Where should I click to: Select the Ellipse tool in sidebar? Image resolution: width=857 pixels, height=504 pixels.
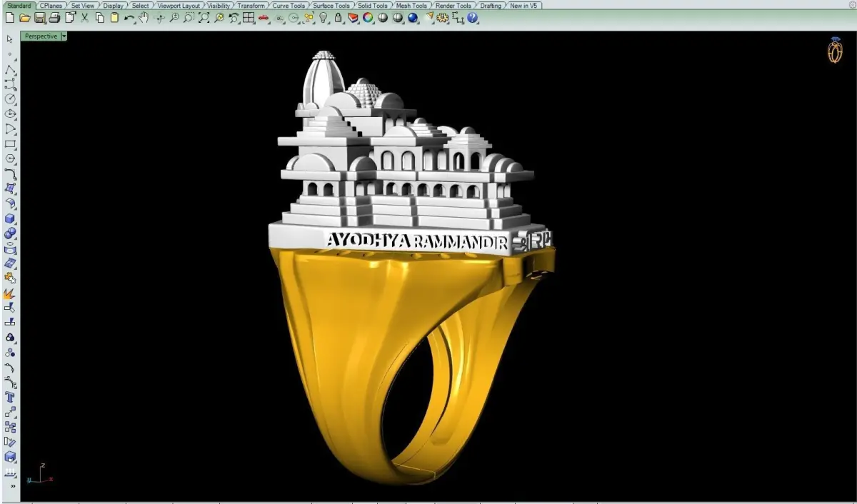(x=10, y=114)
